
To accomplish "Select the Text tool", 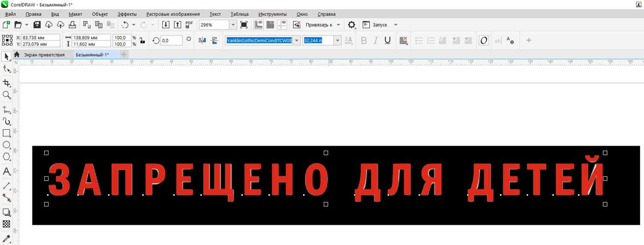I will coord(6,171).
